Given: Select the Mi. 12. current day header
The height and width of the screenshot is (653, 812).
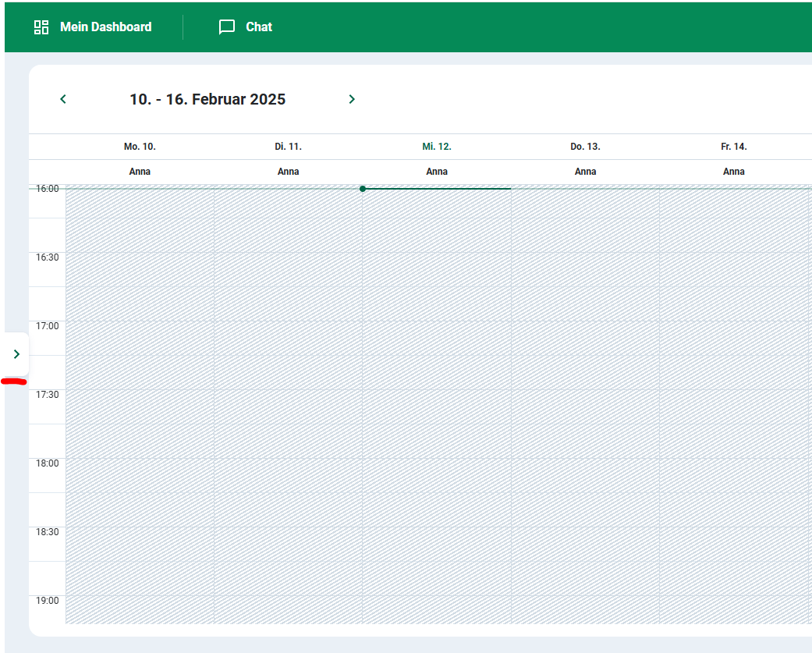Looking at the screenshot, I should tap(437, 147).
